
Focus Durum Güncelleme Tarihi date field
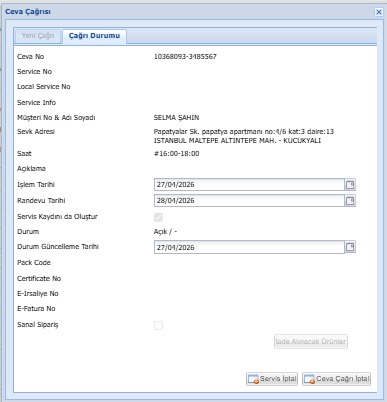click(249, 247)
